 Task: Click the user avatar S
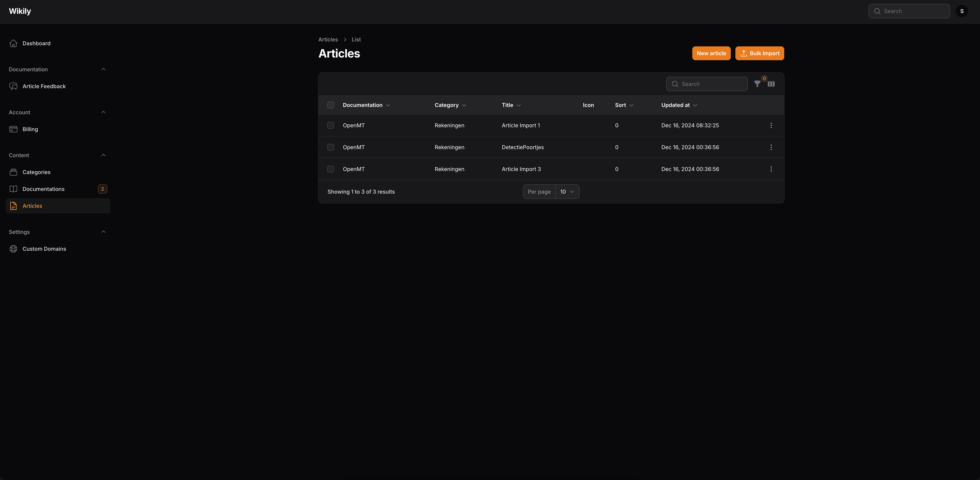click(962, 11)
